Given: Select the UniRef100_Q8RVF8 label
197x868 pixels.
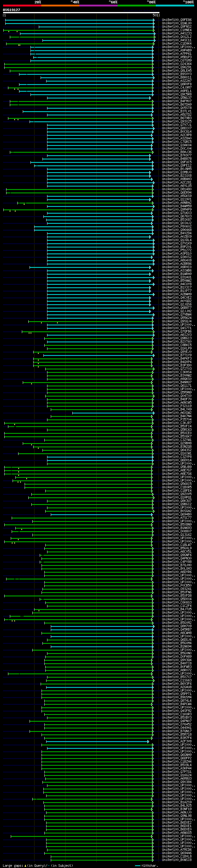Looking at the screenshot, I should (x=177, y=84).
